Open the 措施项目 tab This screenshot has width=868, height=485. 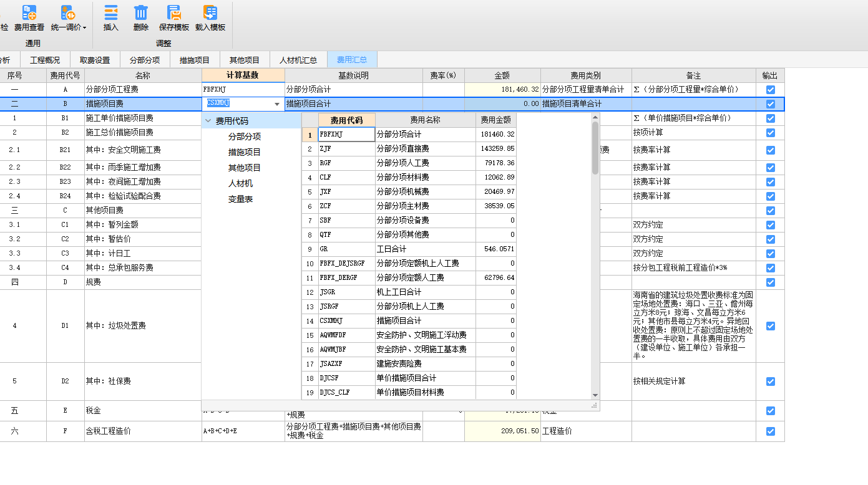click(195, 60)
